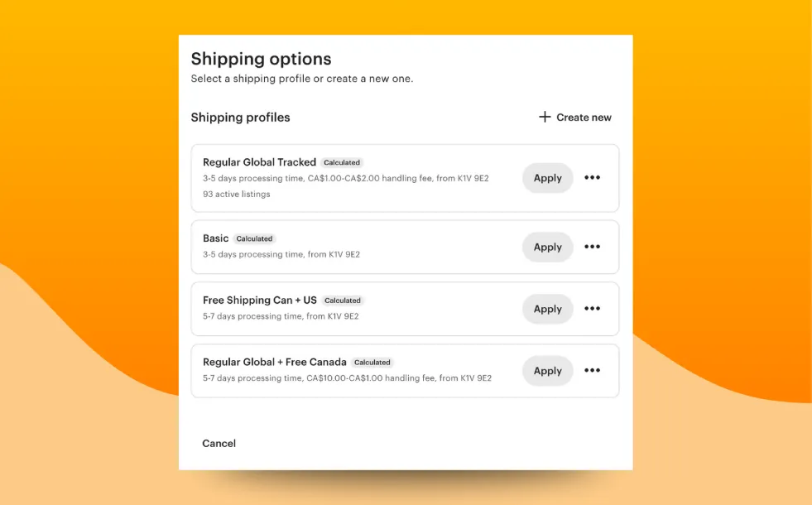Select the Regular Global Tracked profile title
Image resolution: width=812 pixels, height=505 pixels.
click(259, 162)
